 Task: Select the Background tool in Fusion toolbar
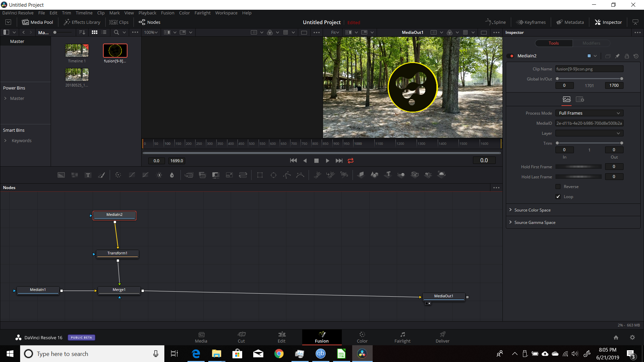[x=61, y=175]
